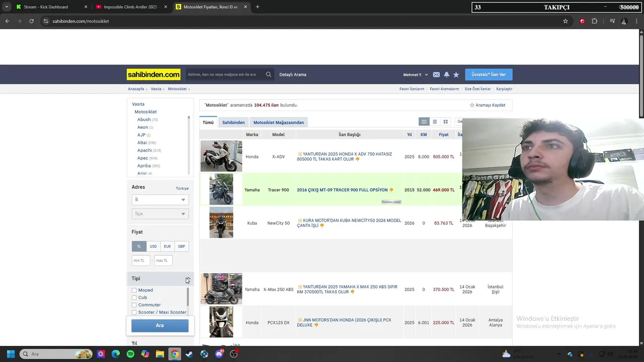
Task: Click the sahibinden.com logo
Action: pos(153,74)
